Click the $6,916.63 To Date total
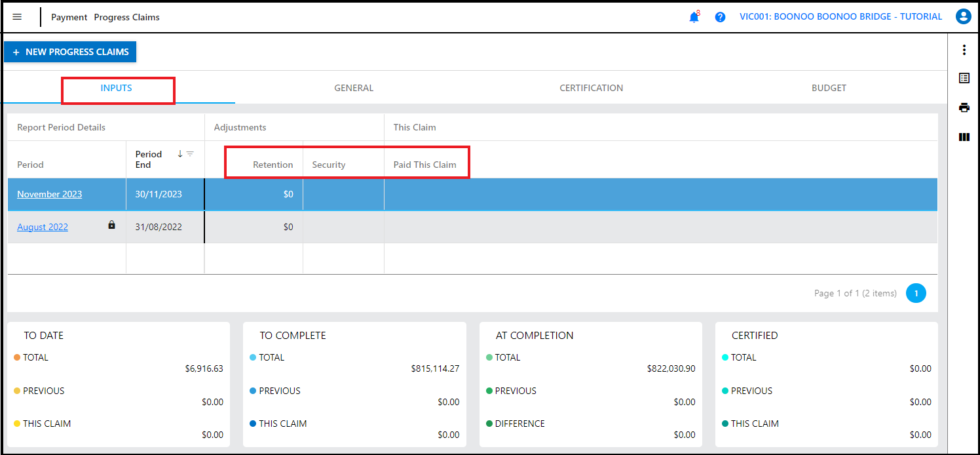980x455 pixels. pyautogui.click(x=204, y=368)
